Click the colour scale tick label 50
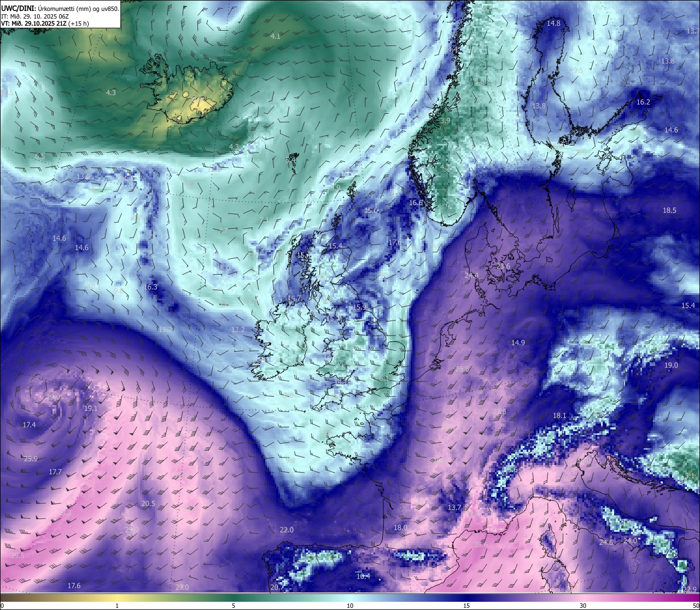Screen dimensions: 700x610 696,606
